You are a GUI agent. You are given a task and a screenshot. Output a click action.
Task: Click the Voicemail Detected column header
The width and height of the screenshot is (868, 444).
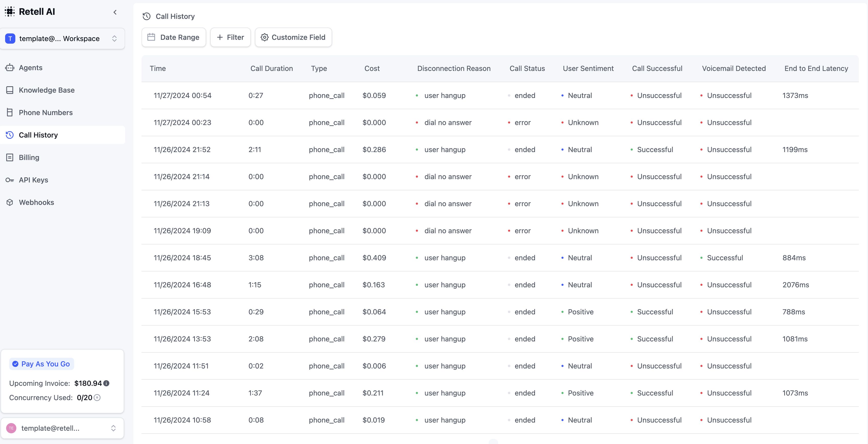734,68
